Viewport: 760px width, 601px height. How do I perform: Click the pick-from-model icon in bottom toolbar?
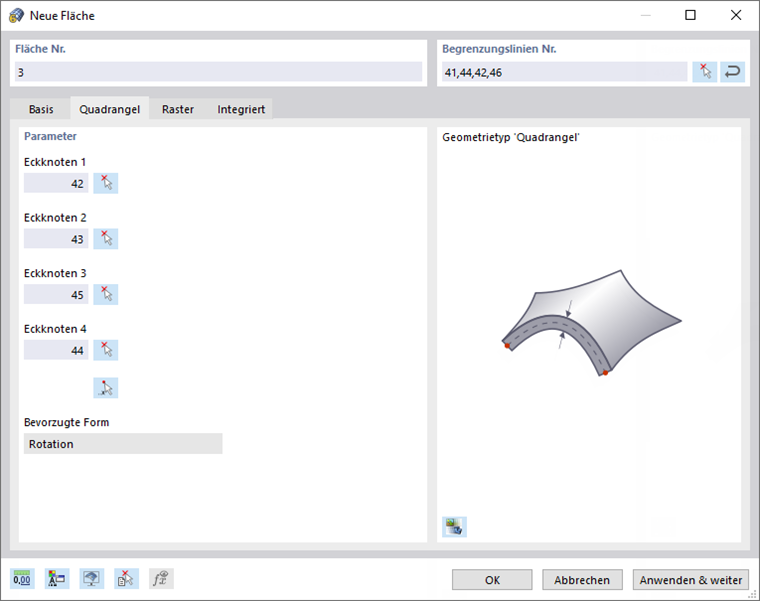coord(127,579)
